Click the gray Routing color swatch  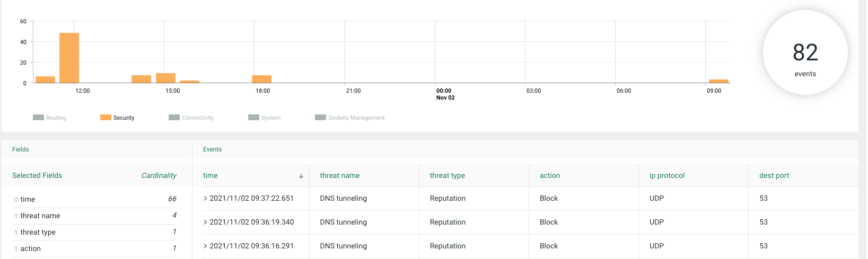pyautogui.click(x=38, y=118)
